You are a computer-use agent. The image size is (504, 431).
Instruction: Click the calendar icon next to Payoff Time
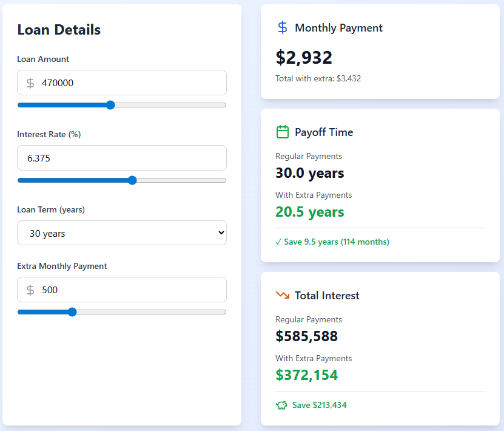click(282, 132)
